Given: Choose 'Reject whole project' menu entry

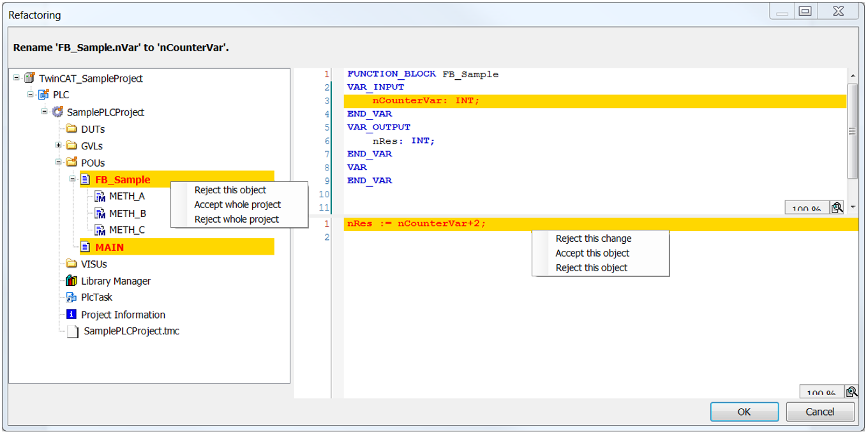Looking at the screenshot, I should click(x=237, y=220).
